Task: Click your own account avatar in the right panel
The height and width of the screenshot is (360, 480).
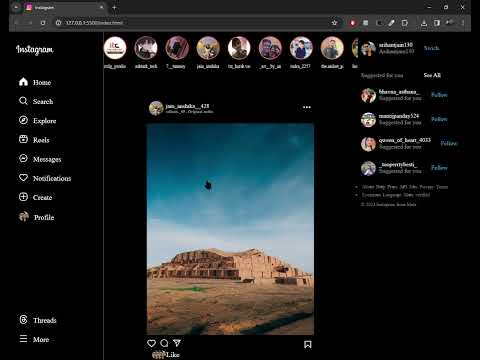Action: (368, 49)
